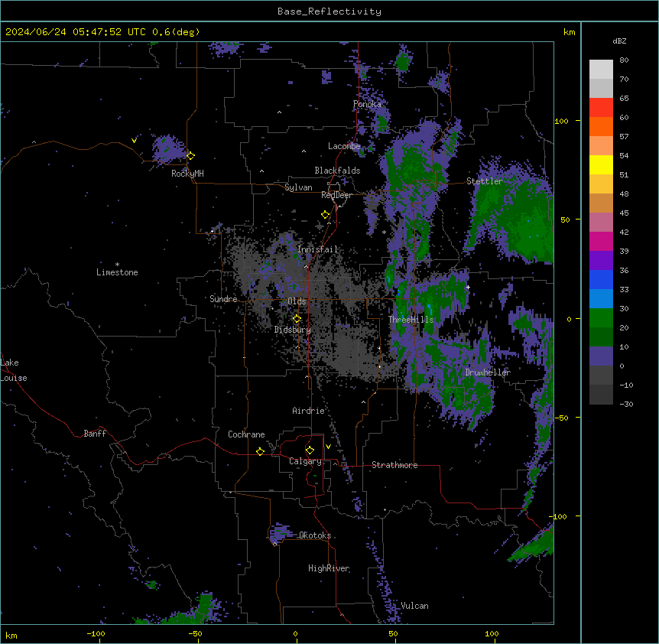Click the Okotoks town label
659x644 pixels.
315,535
